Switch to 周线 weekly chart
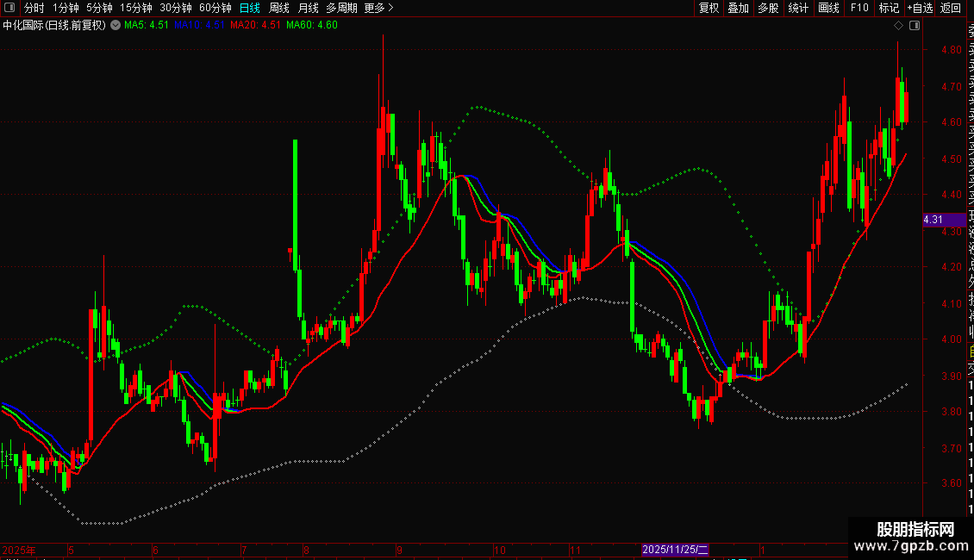This screenshot has width=974, height=560. coord(279,8)
